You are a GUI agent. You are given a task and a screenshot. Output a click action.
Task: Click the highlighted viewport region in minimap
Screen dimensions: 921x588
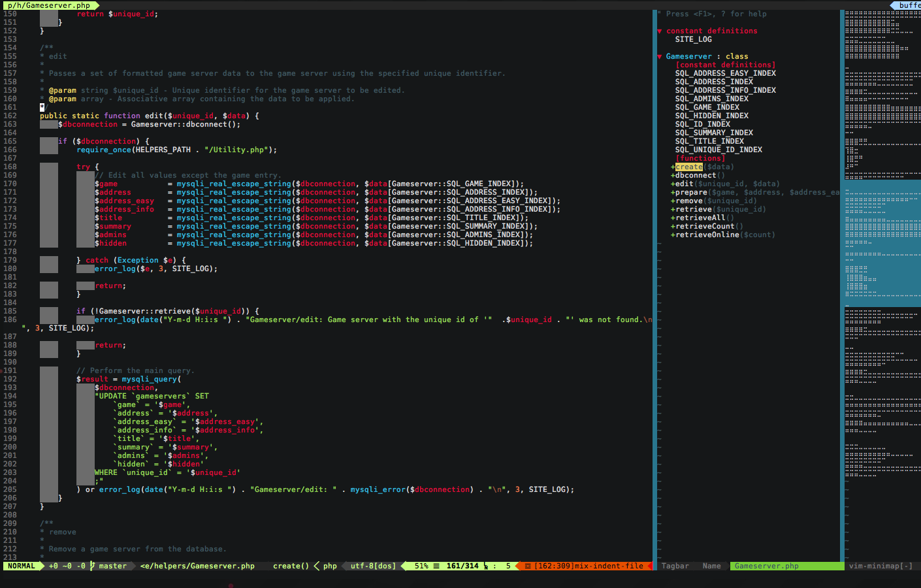[x=882, y=243]
